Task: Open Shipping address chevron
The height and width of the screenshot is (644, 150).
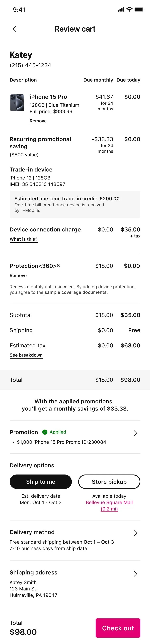Action: tap(136, 573)
